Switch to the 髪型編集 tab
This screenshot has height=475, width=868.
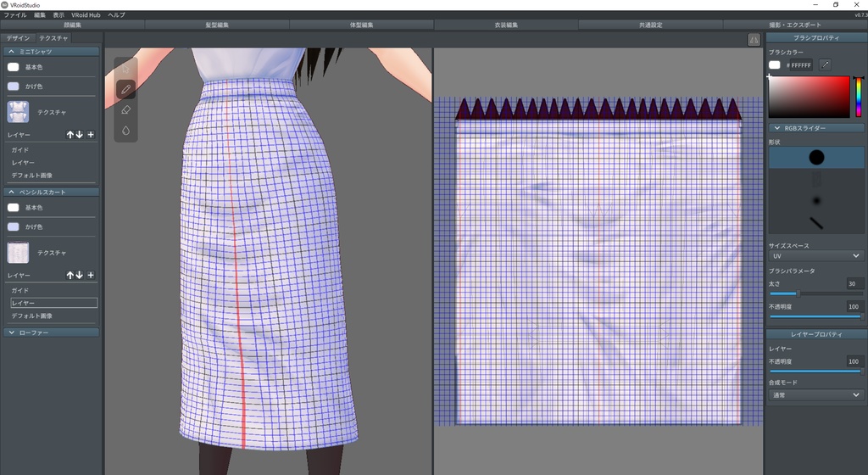click(x=217, y=25)
